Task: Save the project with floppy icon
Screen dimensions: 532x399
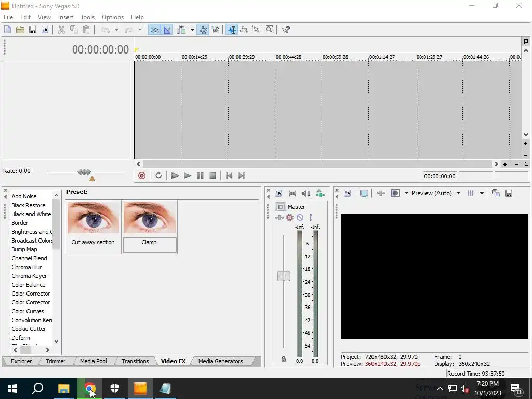Action: pos(33,30)
